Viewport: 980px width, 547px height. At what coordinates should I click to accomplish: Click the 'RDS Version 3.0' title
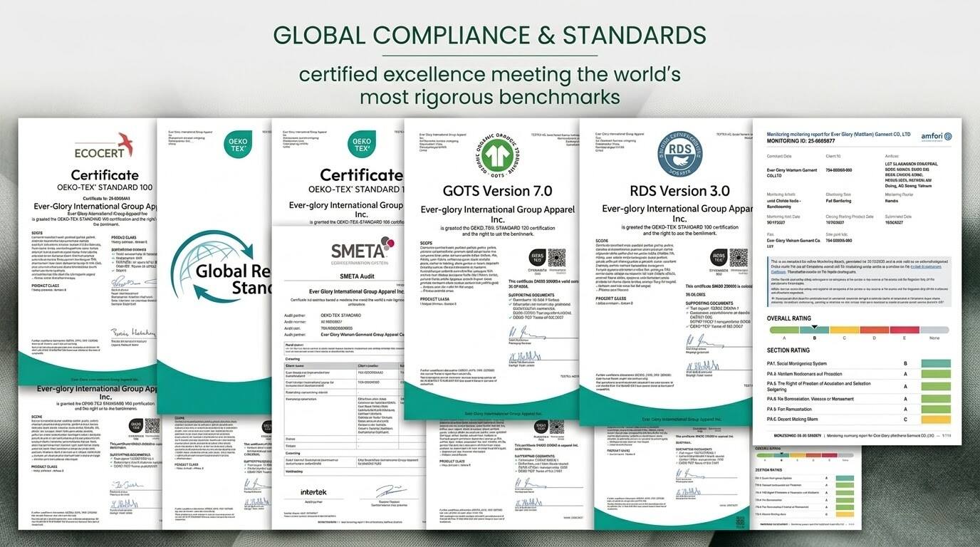679,191
